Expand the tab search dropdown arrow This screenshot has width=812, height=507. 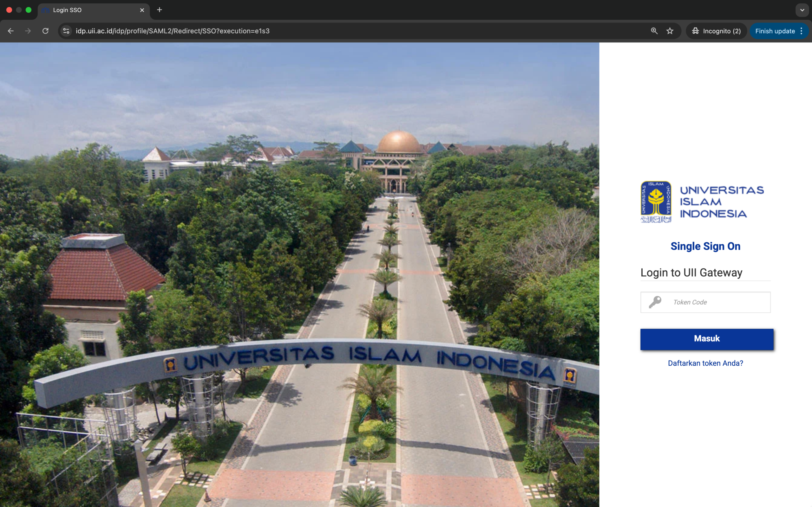pyautogui.click(x=802, y=10)
